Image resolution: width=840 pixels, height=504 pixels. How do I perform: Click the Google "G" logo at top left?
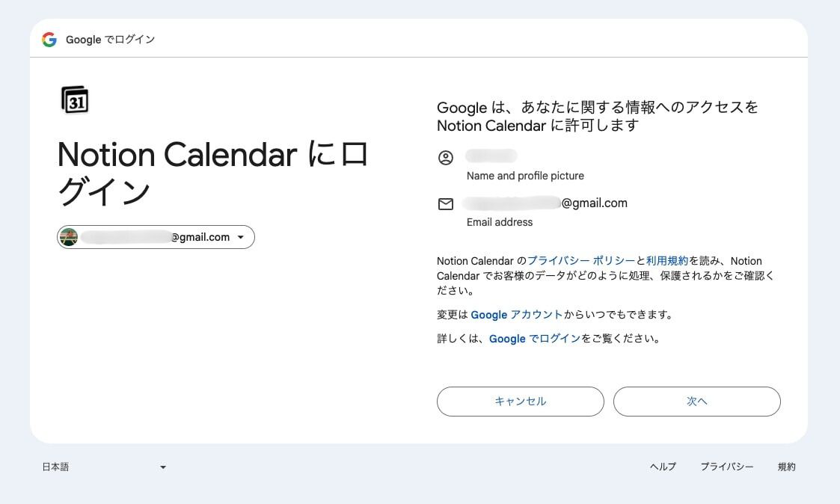[x=49, y=40]
